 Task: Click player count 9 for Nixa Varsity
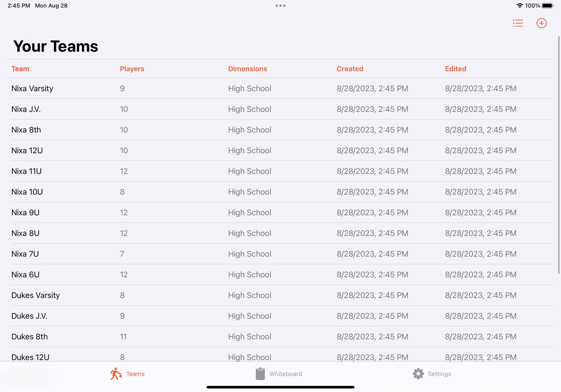tap(122, 88)
